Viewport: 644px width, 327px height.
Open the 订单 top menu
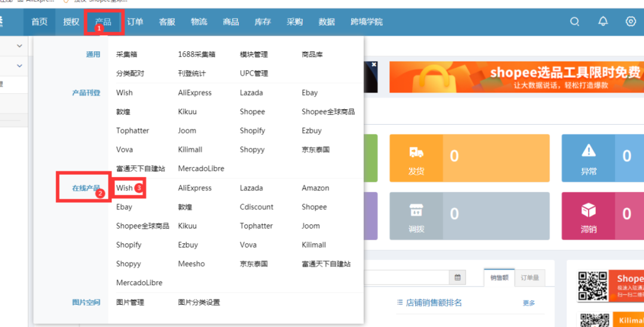pos(135,22)
